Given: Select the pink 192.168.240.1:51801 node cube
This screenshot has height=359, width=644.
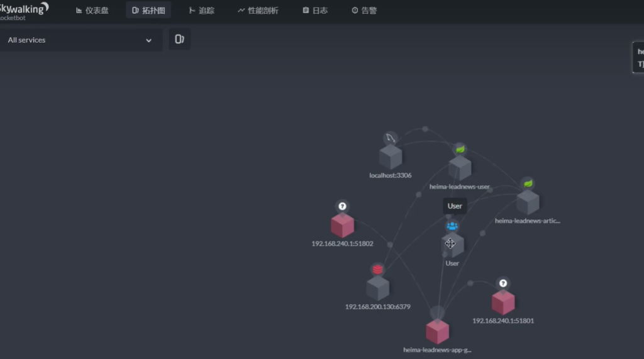Looking at the screenshot, I should point(503,302).
